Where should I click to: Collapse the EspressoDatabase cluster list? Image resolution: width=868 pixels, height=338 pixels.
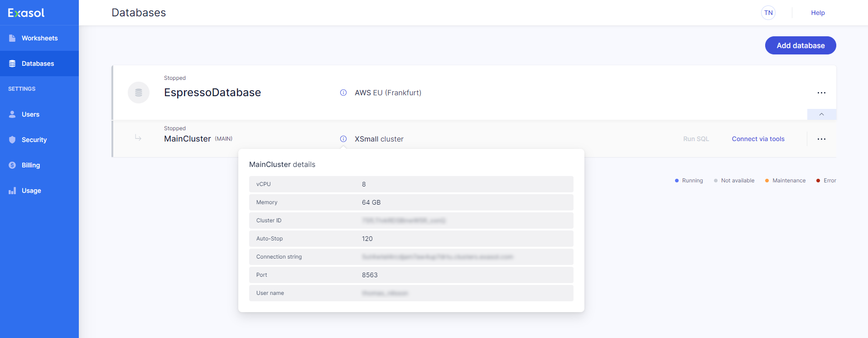pos(821,114)
